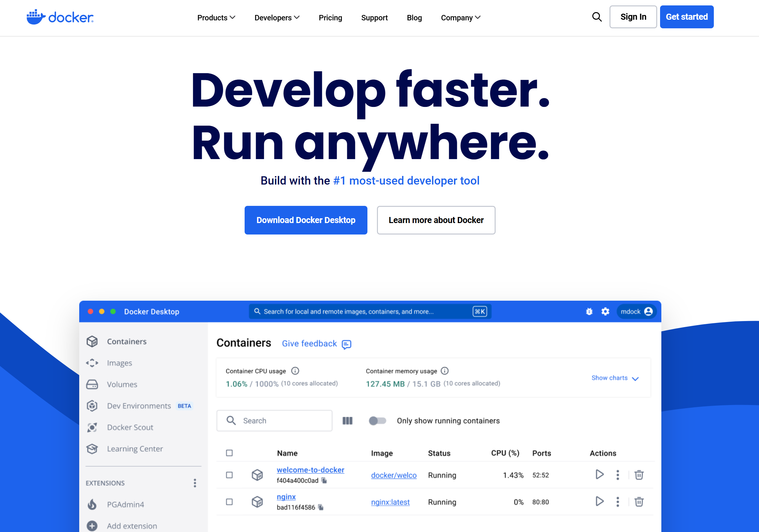Open more actions for nginx row
This screenshot has height=532, width=759.
click(x=617, y=501)
